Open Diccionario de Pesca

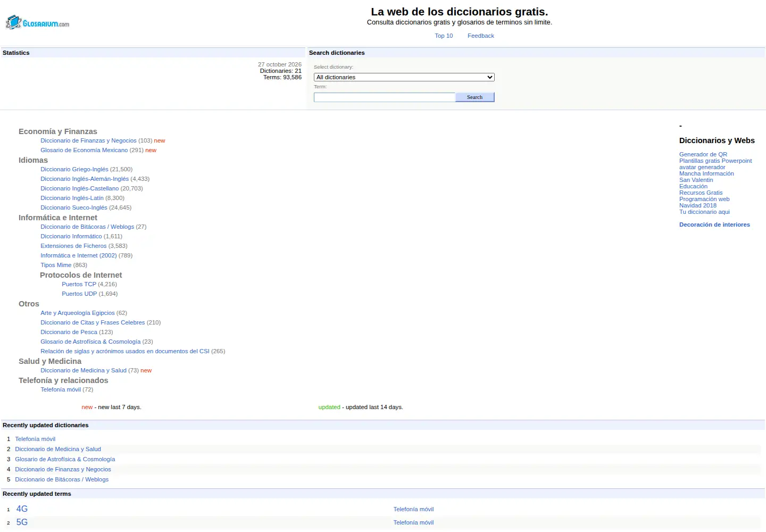(x=69, y=332)
